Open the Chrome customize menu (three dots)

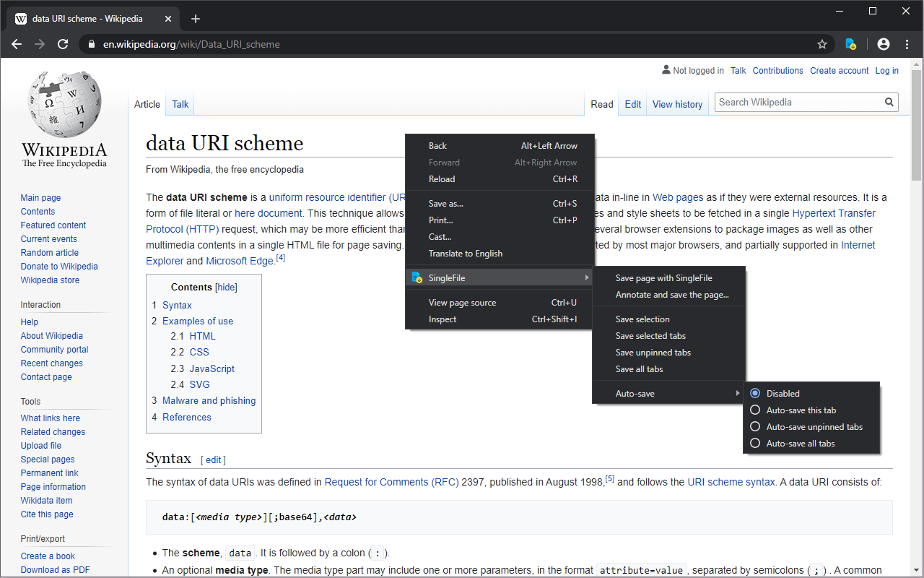point(907,44)
